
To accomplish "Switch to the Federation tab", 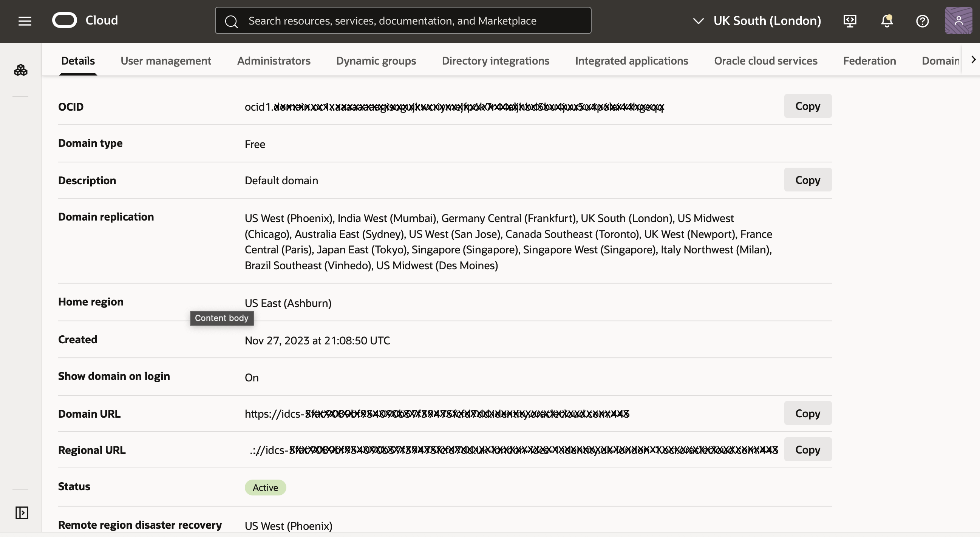I will click(870, 61).
